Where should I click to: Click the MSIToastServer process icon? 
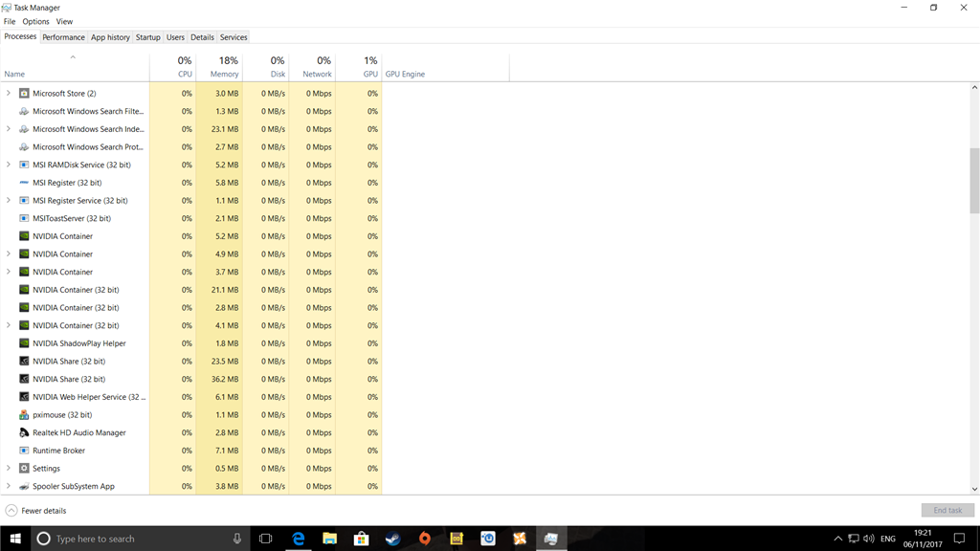pos(24,218)
